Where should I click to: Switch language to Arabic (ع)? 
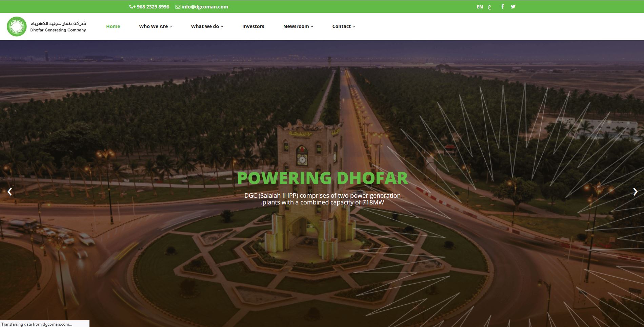tap(489, 7)
